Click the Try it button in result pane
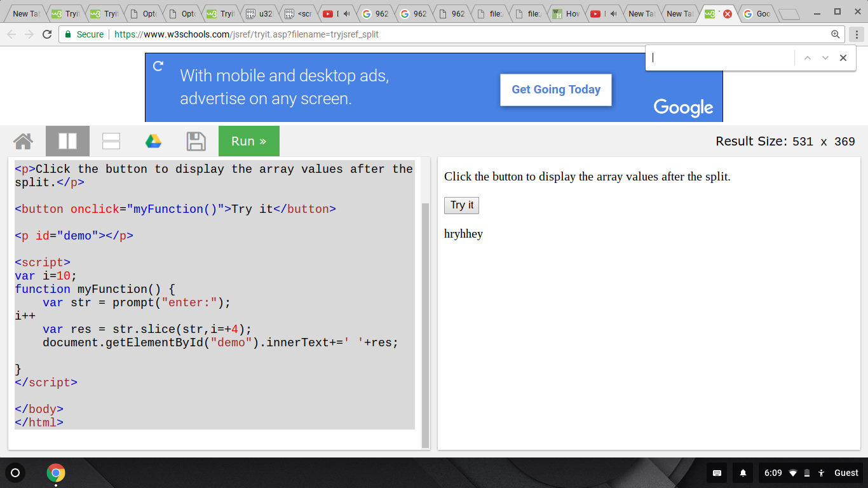 point(461,205)
